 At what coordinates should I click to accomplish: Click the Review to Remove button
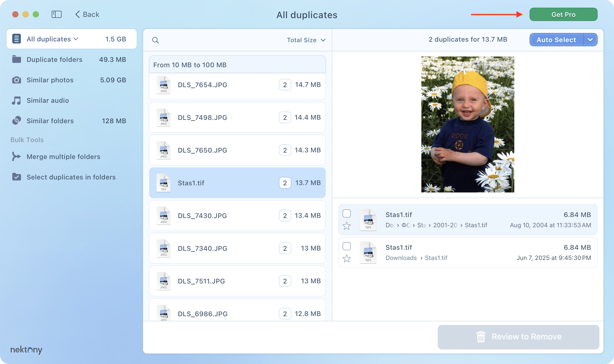[518, 337]
